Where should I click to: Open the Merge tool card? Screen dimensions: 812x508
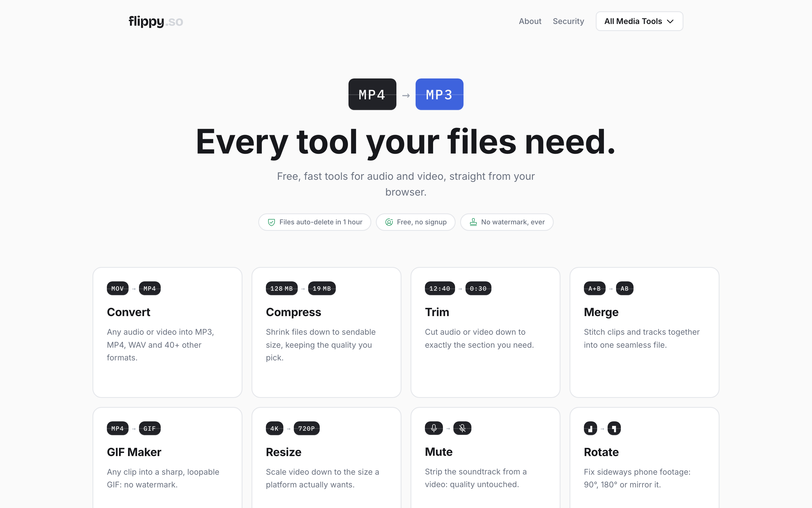pos(644,332)
